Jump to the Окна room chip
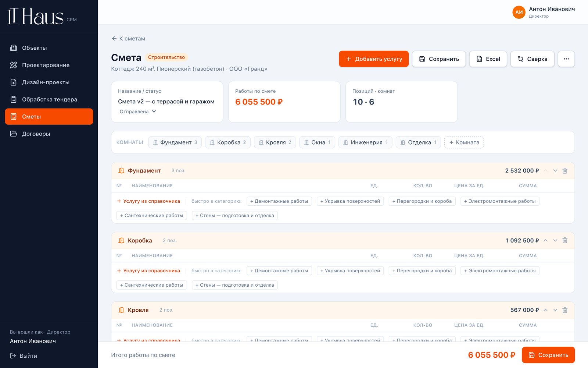 [x=317, y=142]
